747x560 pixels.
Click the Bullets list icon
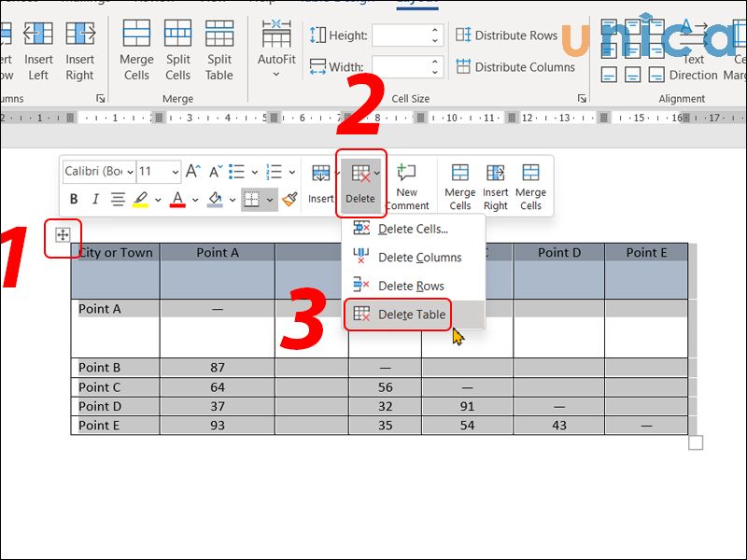tap(237, 172)
